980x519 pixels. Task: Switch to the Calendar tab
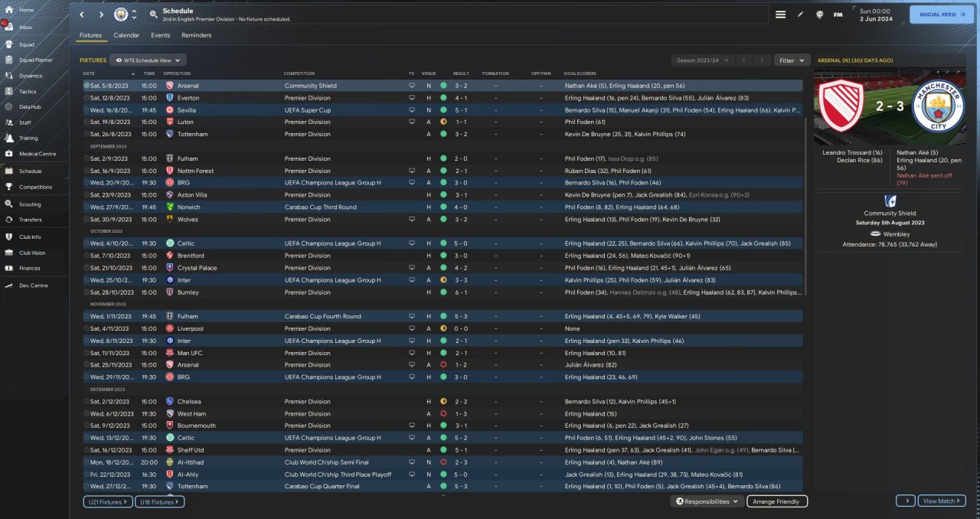(126, 35)
